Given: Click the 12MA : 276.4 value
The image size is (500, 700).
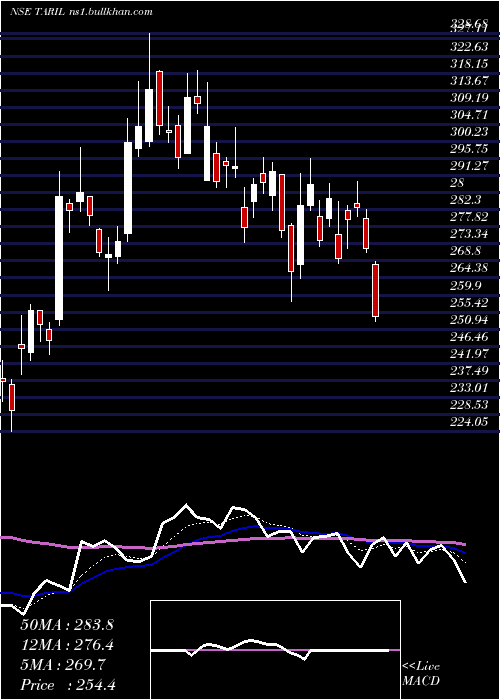Looking at the screenshot, I should (67, 645).
